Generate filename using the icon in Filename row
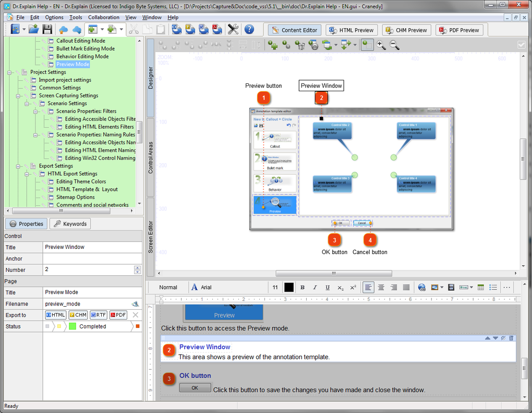The width and height of the screenshot is (532, 413). (x=135, y=304)
